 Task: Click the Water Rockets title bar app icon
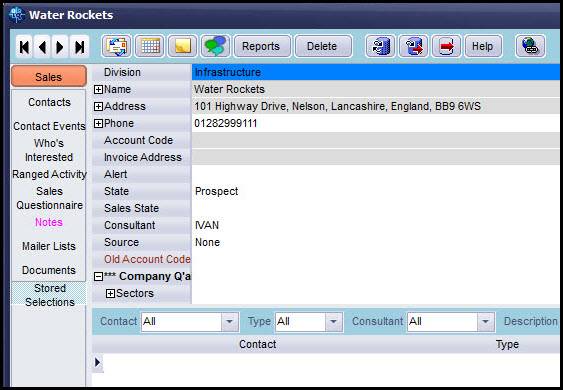click(x=17, y=15)
